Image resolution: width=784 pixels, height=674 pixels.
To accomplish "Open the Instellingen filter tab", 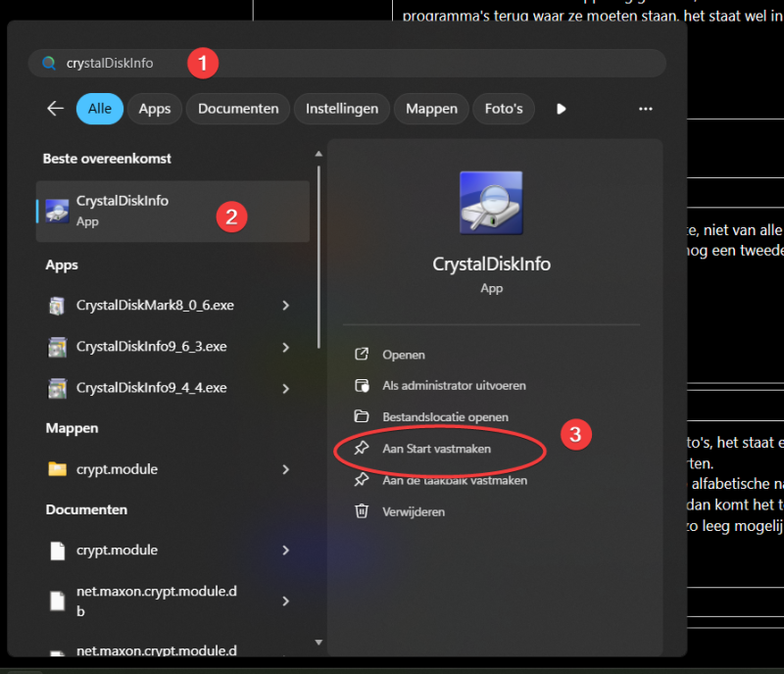I will 341,109.
